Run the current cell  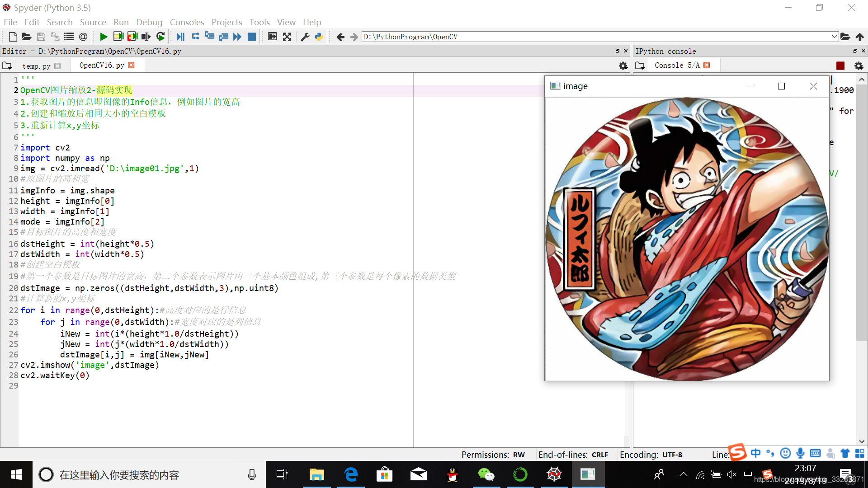[x=118, y=37]
